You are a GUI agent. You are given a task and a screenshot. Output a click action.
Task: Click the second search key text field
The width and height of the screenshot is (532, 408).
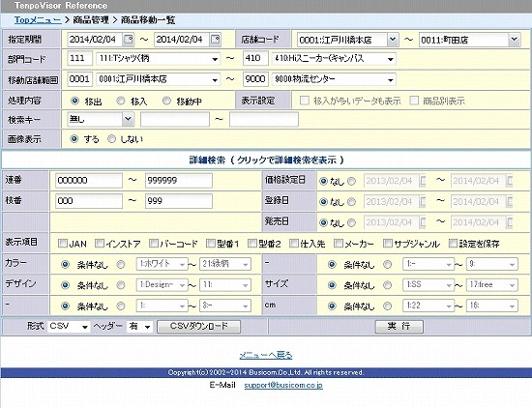(x=264, y=119)
